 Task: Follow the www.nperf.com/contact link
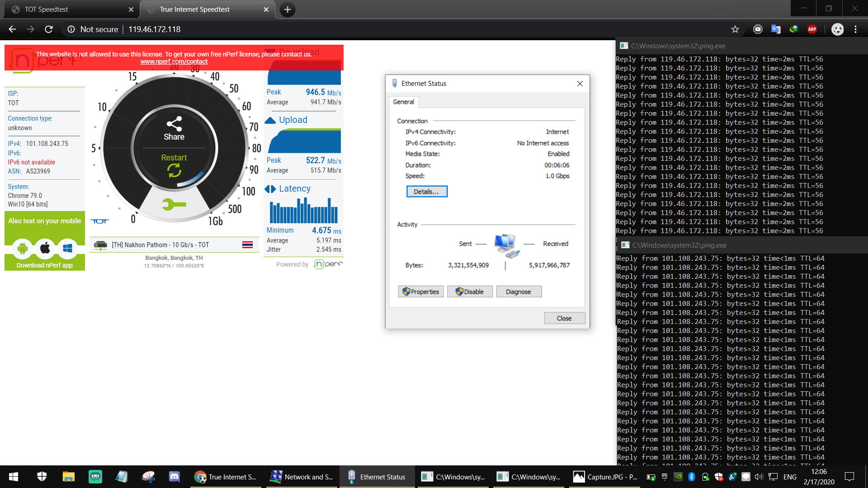pos(174,62)
